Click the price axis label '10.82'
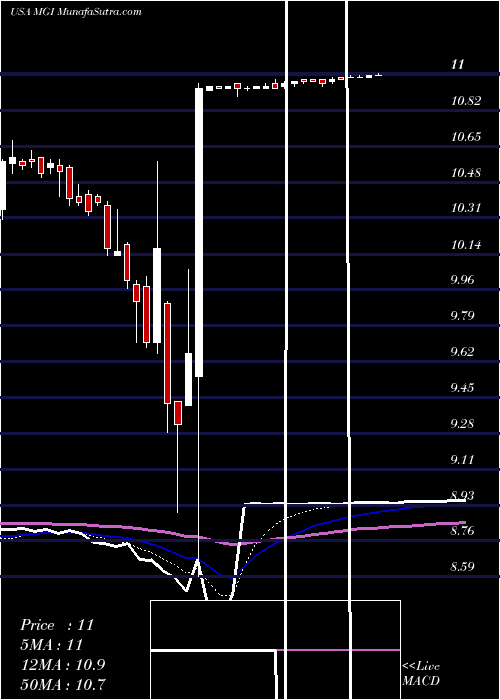This screenshot has width=500, height=700. [466, 101]
